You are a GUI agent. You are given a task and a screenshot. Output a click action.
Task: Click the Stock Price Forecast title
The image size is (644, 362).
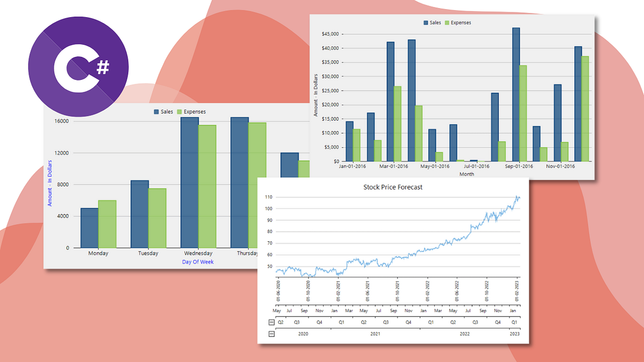(x=393, y=187)
